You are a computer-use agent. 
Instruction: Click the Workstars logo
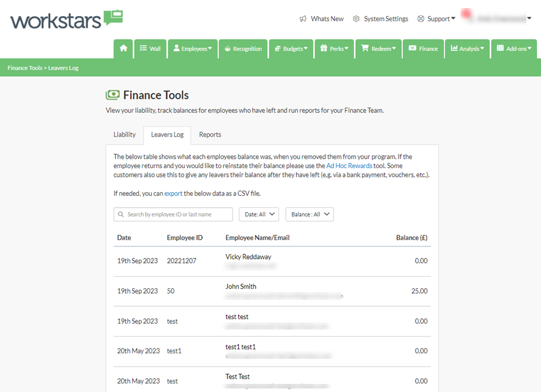click(x=66, y=20)
